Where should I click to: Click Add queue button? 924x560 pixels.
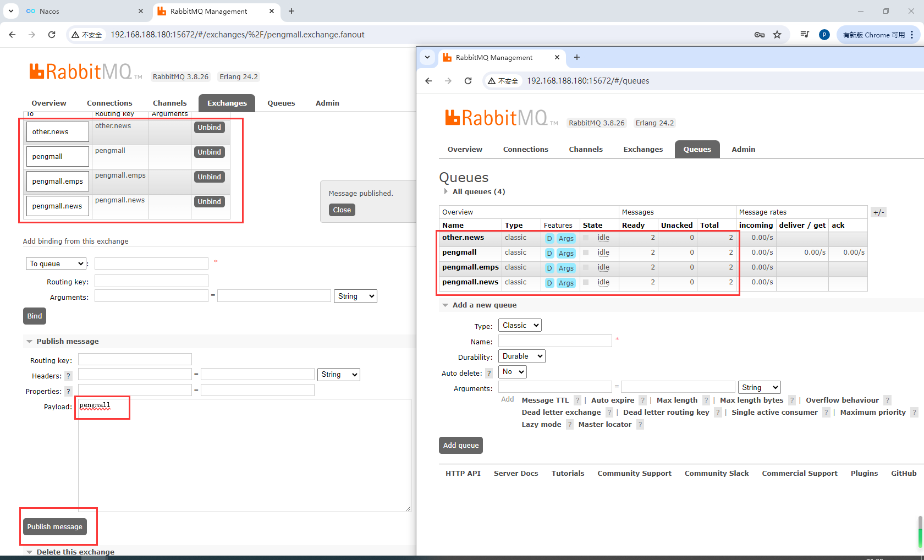[461, 445]
